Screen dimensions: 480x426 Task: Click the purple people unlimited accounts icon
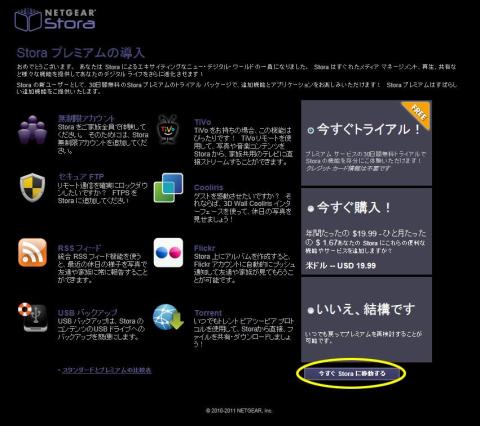(x=32, y=129)
